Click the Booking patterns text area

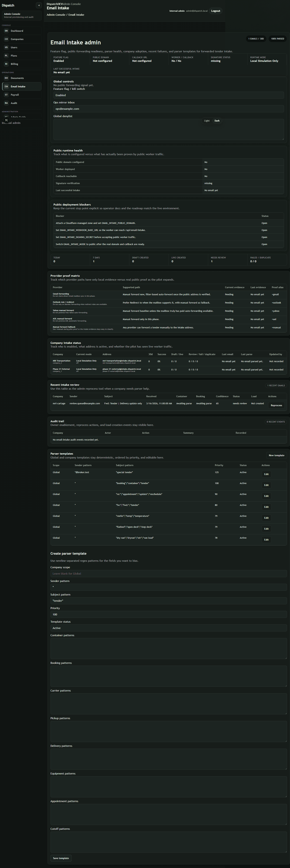click(168, 676)
